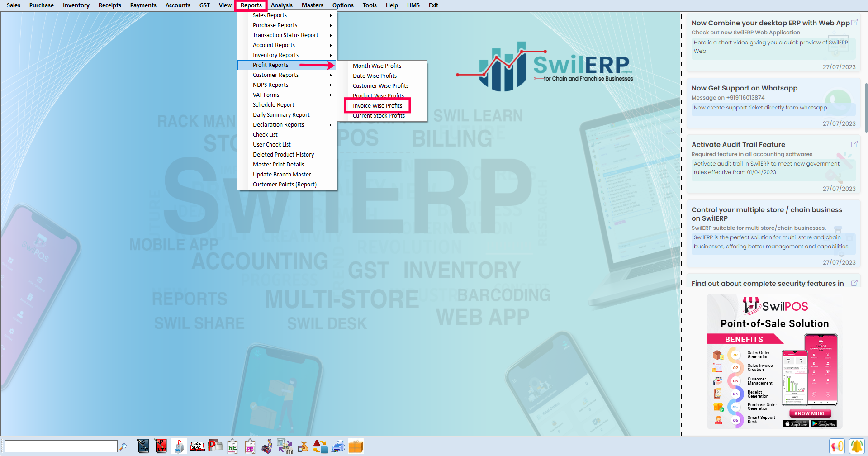Select Invoice Wise Profits
This screenshot has height=456, width=868.
(381, 106)
